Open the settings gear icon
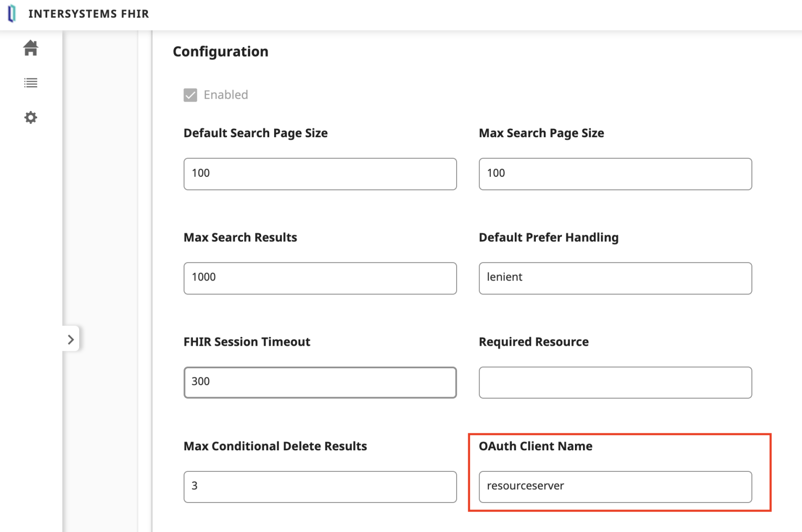Screen dimensions: 802x532 (x=31, y=117)
